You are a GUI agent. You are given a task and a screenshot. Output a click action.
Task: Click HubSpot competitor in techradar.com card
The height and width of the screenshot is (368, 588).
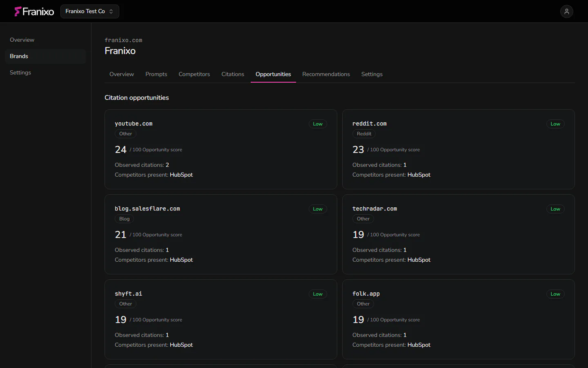(419, 260)
